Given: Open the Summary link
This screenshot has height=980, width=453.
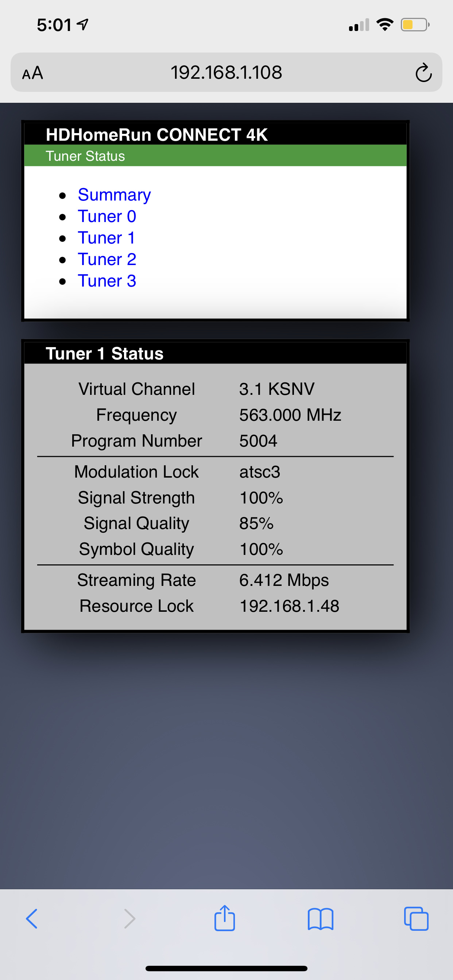Looking at the screenshot, I should (x=114, y=195).
